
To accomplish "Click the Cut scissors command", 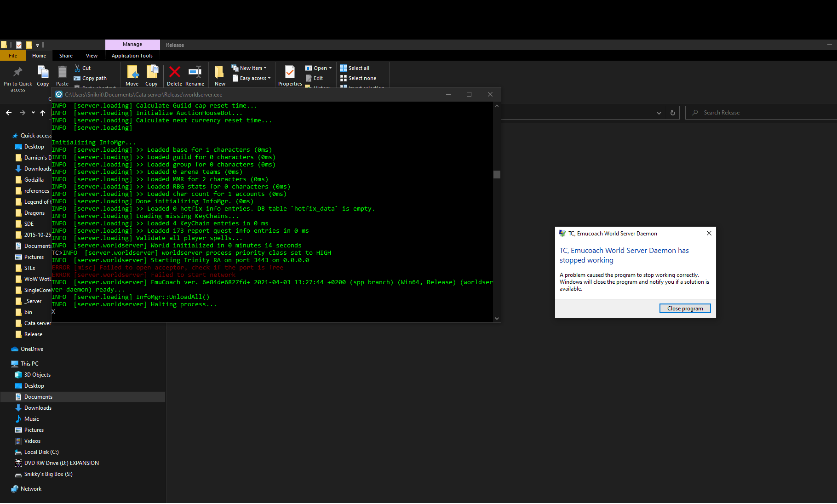I will [x=83, y=68].
